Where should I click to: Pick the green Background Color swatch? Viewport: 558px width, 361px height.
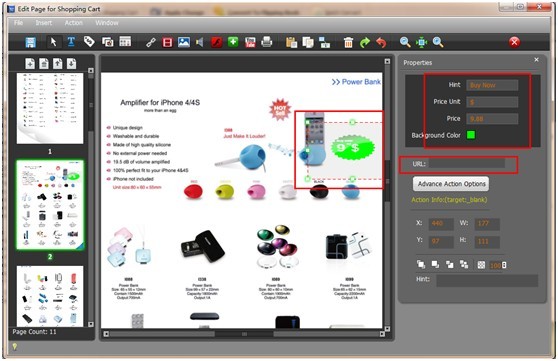(x=471, y=135)
